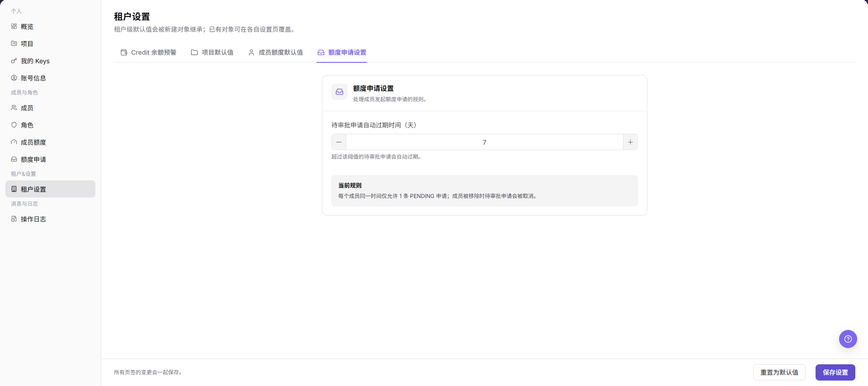Open 账号信息 in the sidebar
This screenshot has width=868, height=386.
pyautogui.click(x=50, y=78)
